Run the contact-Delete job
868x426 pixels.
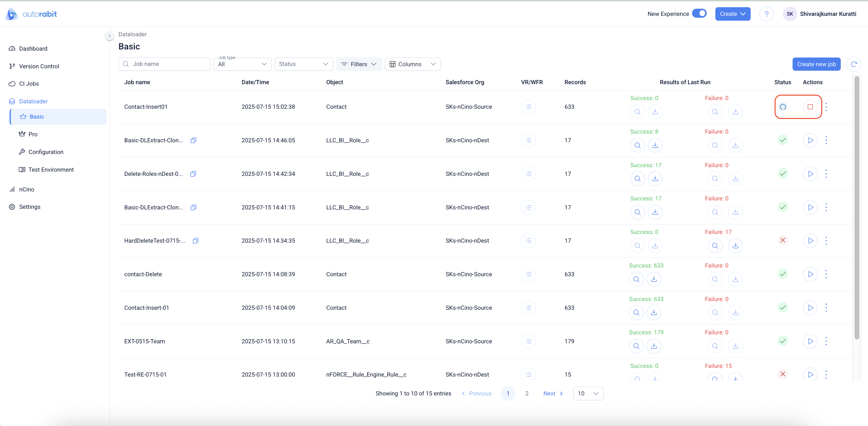coord(810,274)
